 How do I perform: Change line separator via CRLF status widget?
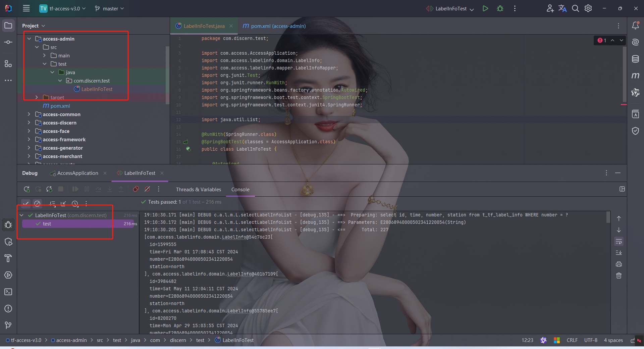click(x=572, y=340)
